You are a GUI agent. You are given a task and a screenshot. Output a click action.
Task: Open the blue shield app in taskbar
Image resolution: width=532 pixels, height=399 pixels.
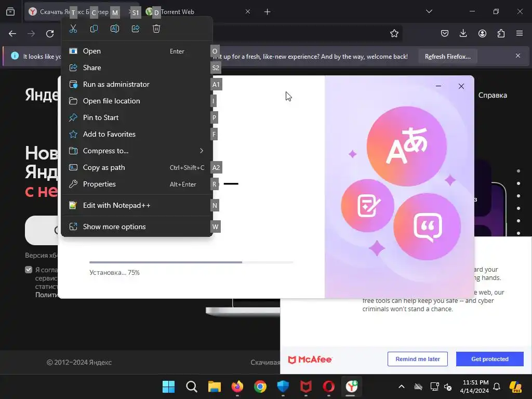pos(283,387)
